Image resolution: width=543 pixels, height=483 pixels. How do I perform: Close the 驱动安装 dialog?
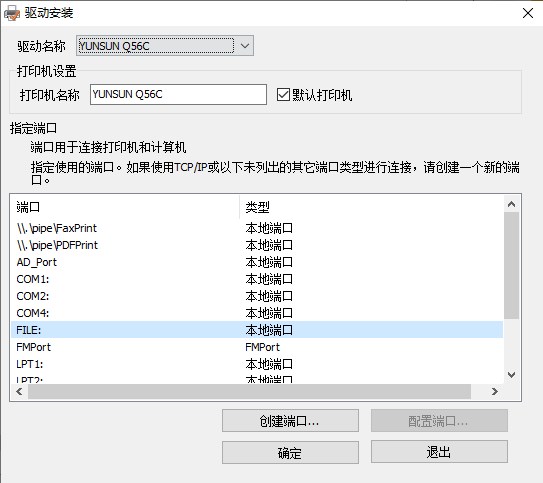click(528, 13)
